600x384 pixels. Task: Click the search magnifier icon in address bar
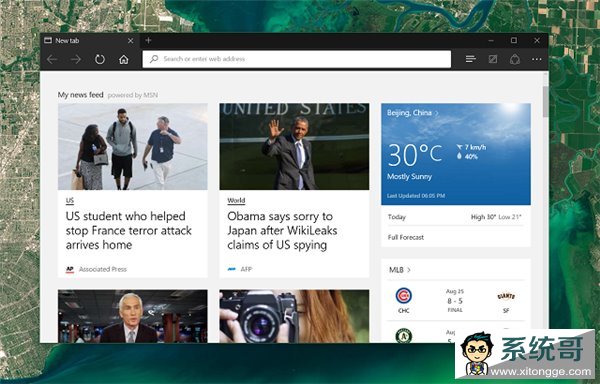[154, 59]
